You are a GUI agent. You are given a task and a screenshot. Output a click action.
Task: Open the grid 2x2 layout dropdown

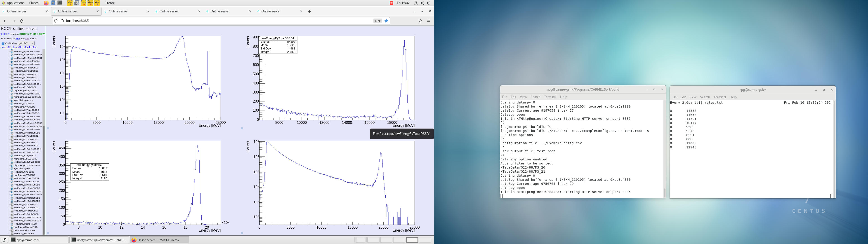coord(26,43)
